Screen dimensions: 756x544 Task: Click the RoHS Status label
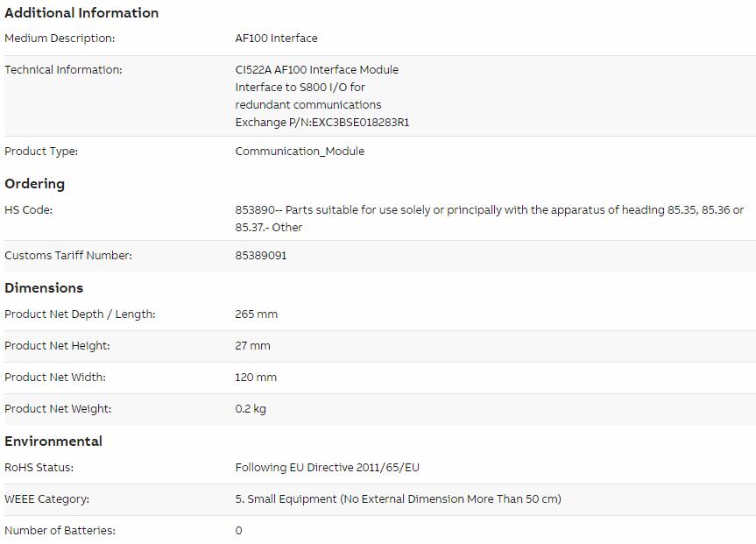click(39, 468)
